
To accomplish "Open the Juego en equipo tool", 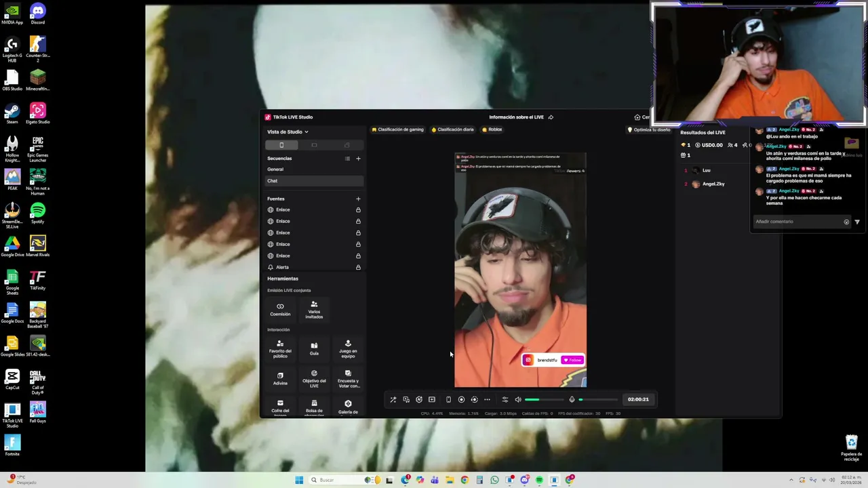I will [348, 349].
